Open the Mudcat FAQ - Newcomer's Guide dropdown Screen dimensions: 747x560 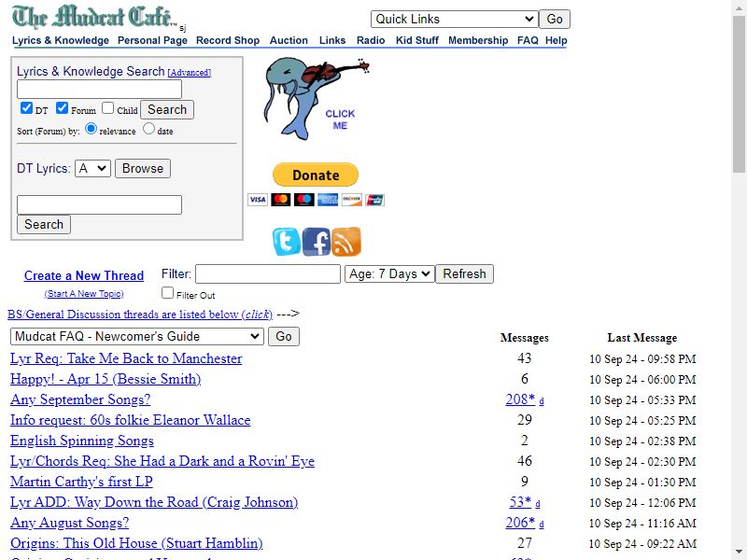pos(137,336)
